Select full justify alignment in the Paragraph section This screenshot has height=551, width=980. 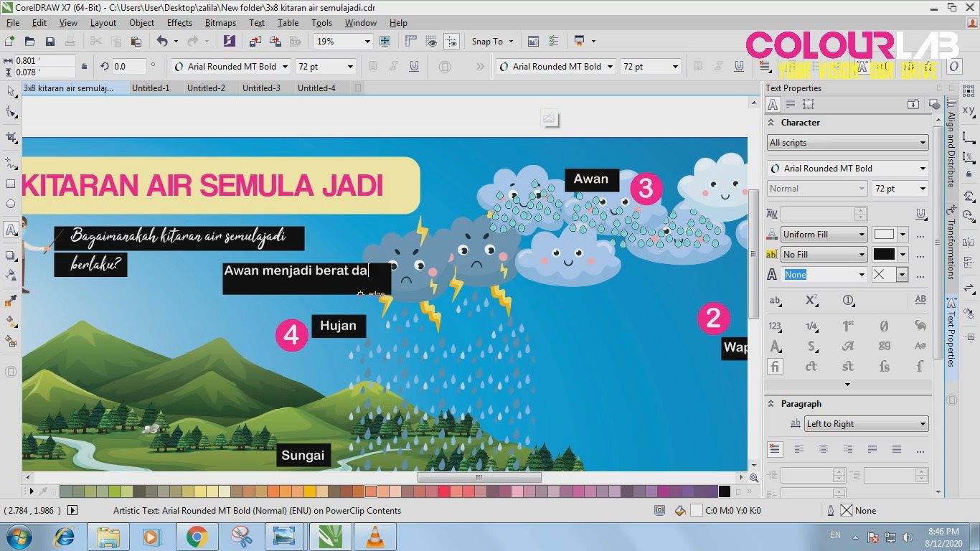point(872,449)
